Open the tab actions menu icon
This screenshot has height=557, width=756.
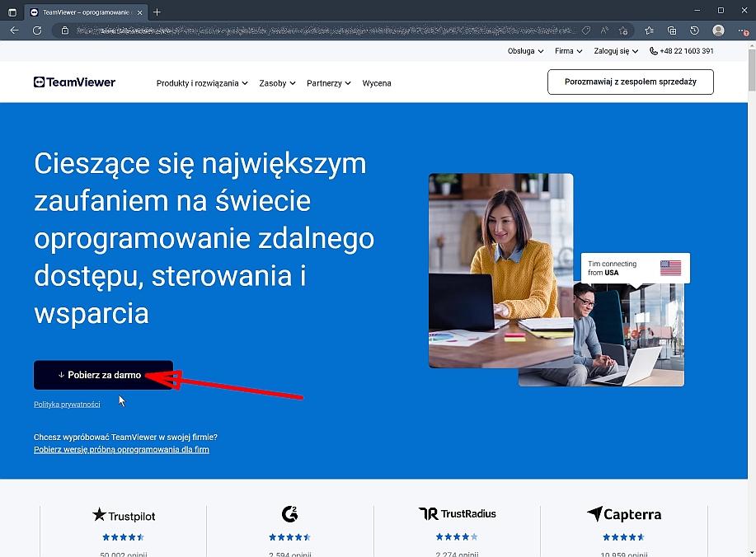12,12
